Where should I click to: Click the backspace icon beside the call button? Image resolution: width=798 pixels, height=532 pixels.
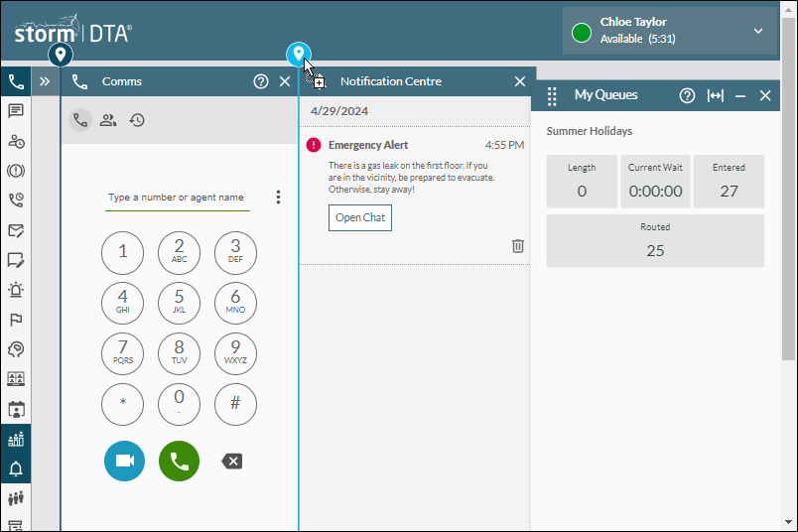(x=231, y=461)
